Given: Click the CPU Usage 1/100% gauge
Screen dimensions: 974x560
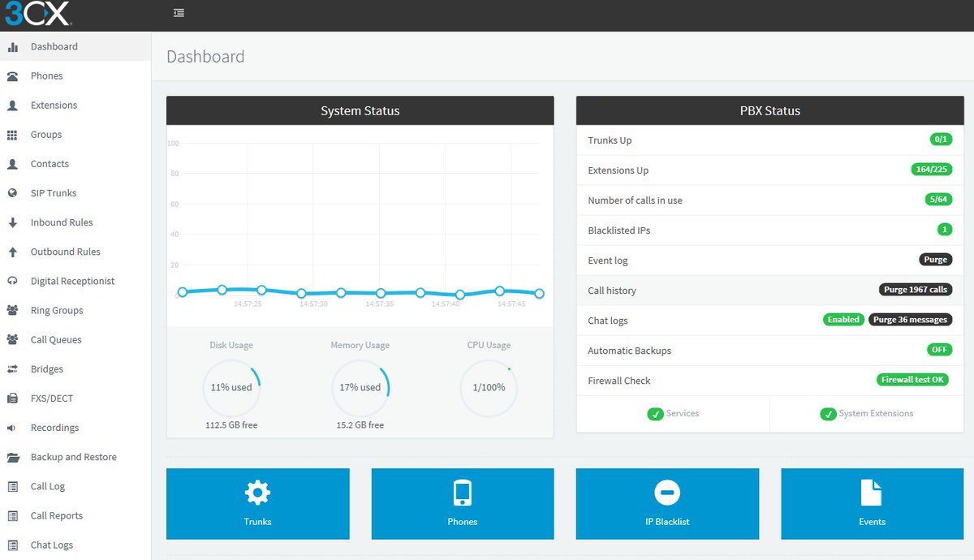Looking at the screenshot, I should click(489, 388).
